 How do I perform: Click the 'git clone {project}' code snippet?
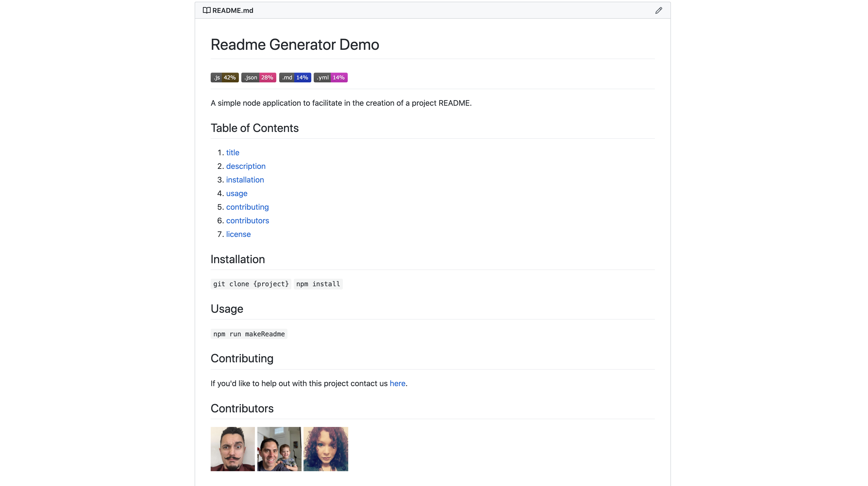(251, 284)
